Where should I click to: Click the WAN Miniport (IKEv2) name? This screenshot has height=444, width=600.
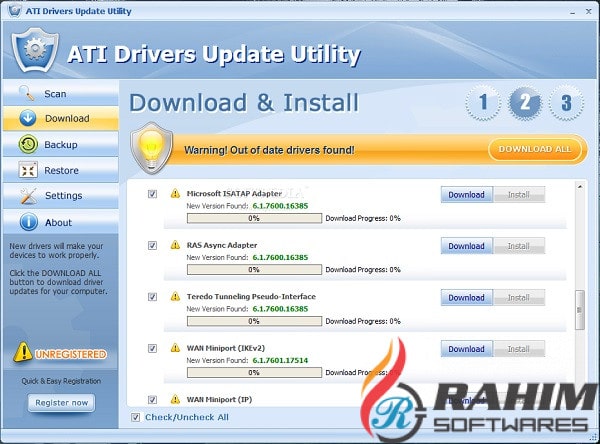(225, 348)
